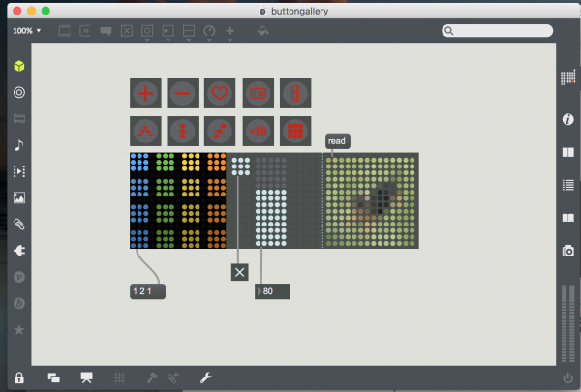Click the 1 2 1 message box
581x392 pixels.
tap(147, 291)
